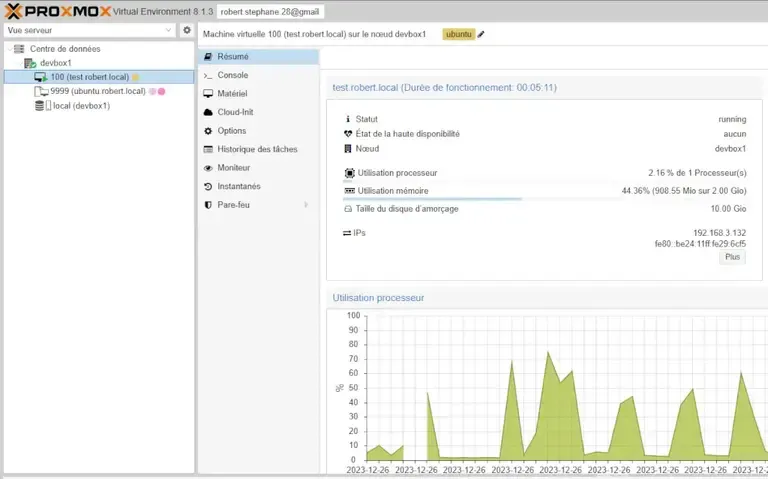This screenshot has width=768, height=479.
Task: Click the ubuntu tag label
Action: 458,34
